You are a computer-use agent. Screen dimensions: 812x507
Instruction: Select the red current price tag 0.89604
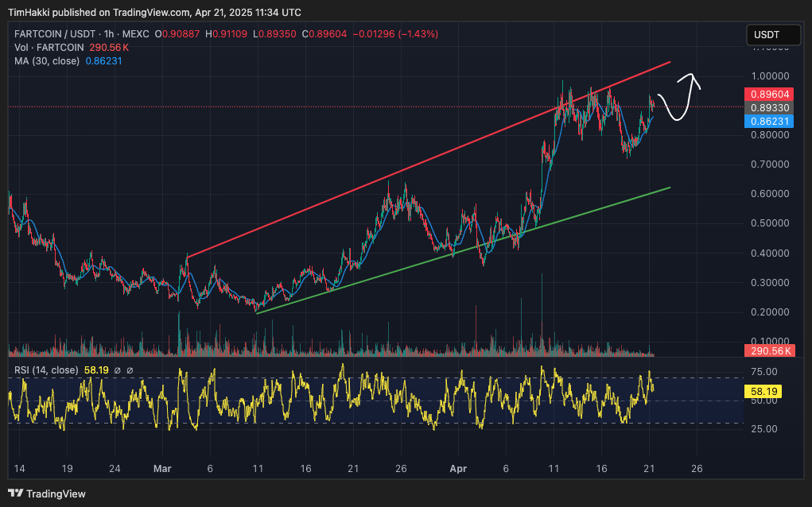click(x=770, y=94)
